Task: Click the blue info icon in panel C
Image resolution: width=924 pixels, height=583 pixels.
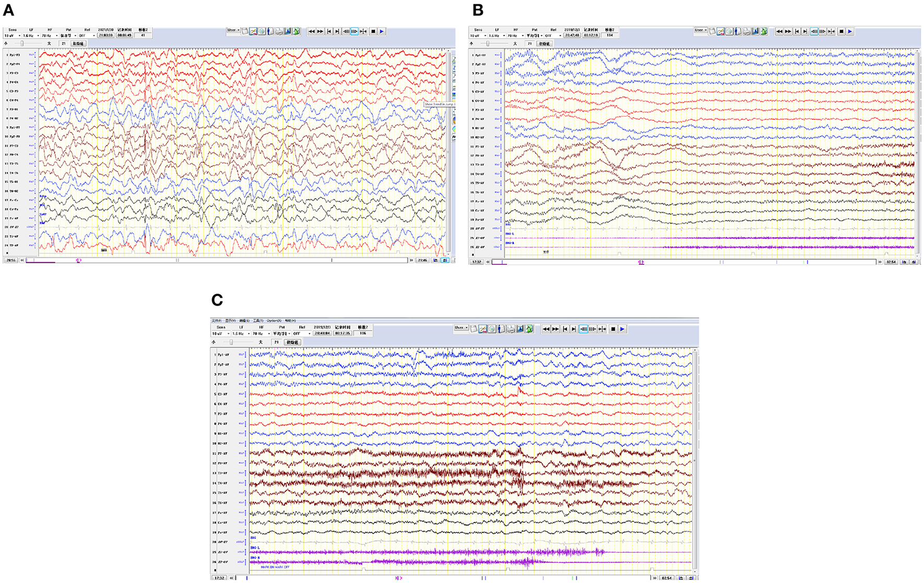Action: point(501,329)
